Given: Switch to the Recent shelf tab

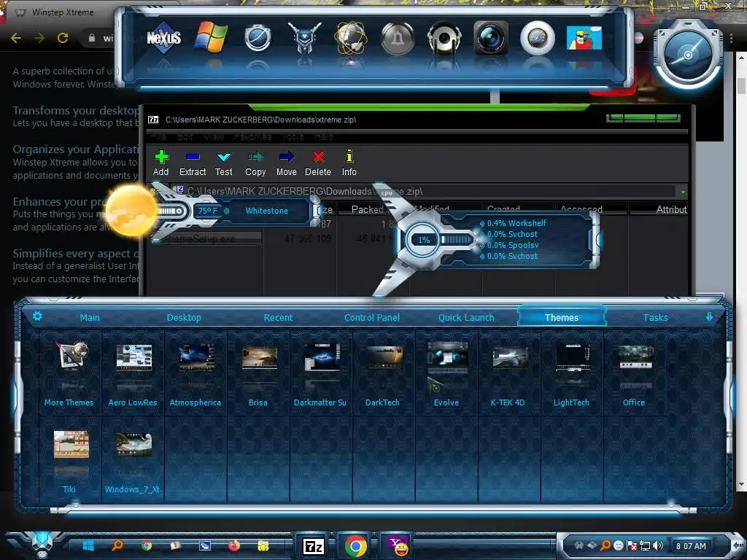Looking at the screenshot, I should [278, 318].
